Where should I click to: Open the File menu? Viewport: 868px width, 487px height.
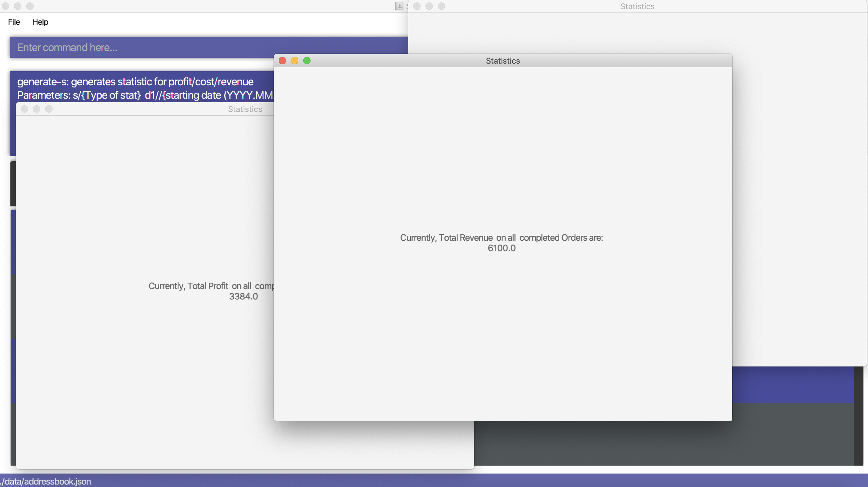coord(14,22)
